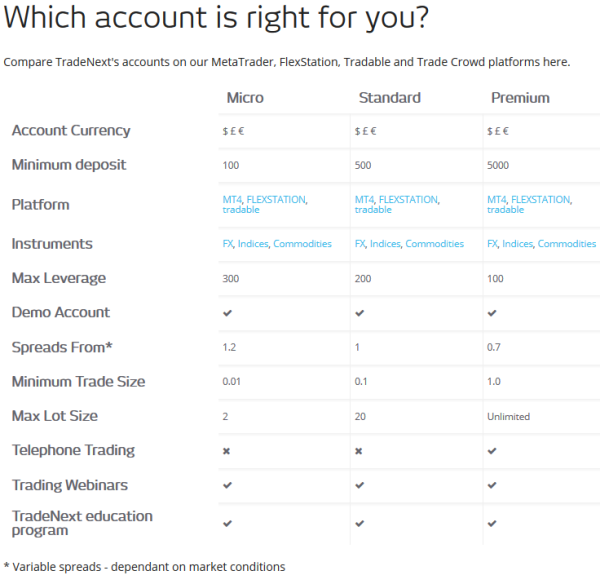The height and width of the screenshot is (584, 600).
Task: Click the Telephone Trading checkmark under Premium
Action: click(492, 451)
